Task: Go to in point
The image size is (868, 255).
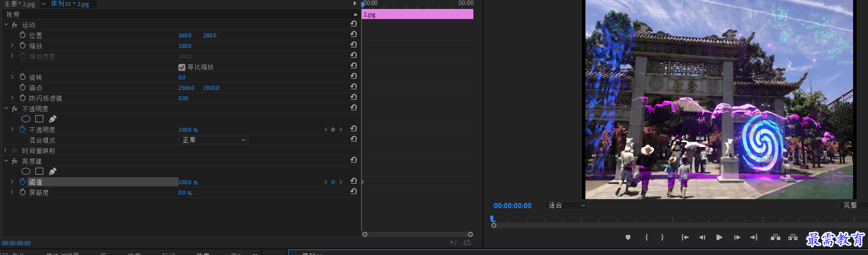Action: point(685,238)
